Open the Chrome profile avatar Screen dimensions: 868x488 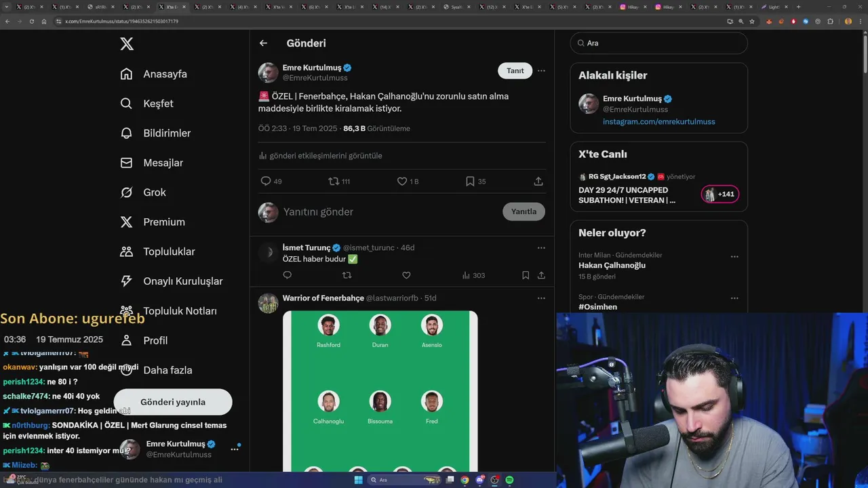tap(848, 21)
